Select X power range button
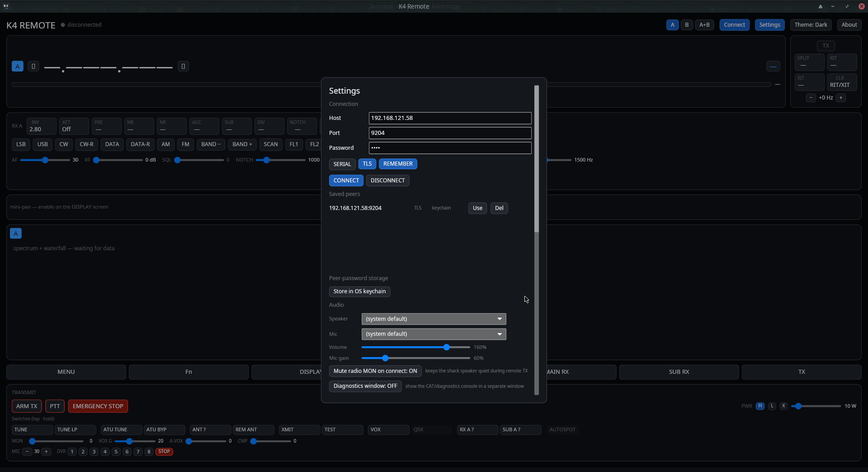The image size is (868, 472). pyautogui.click(x=783, y=406)
